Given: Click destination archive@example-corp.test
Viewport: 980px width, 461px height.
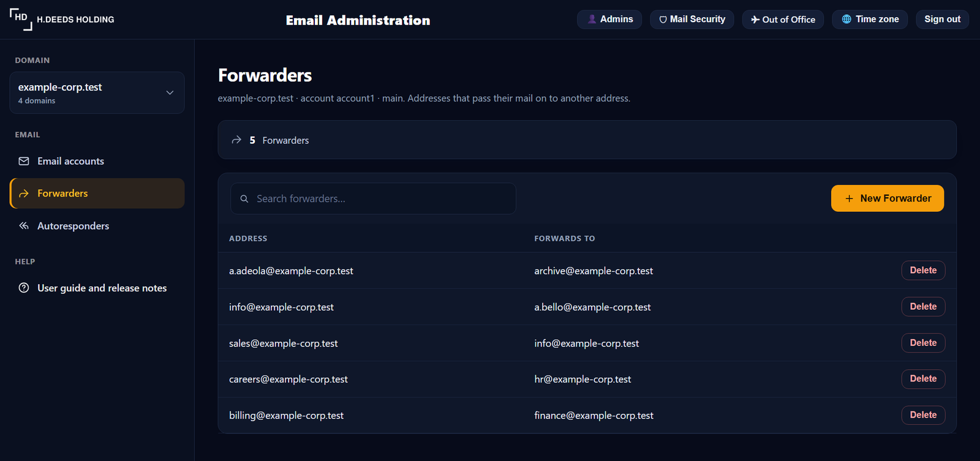Looking at the screenshot, I should click(x=594, y=271).
